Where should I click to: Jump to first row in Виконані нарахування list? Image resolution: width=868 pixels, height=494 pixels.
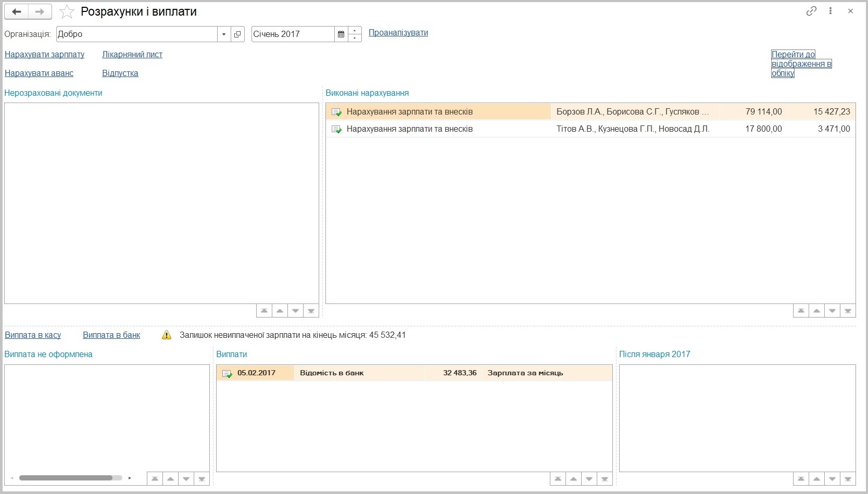(801, 311)
